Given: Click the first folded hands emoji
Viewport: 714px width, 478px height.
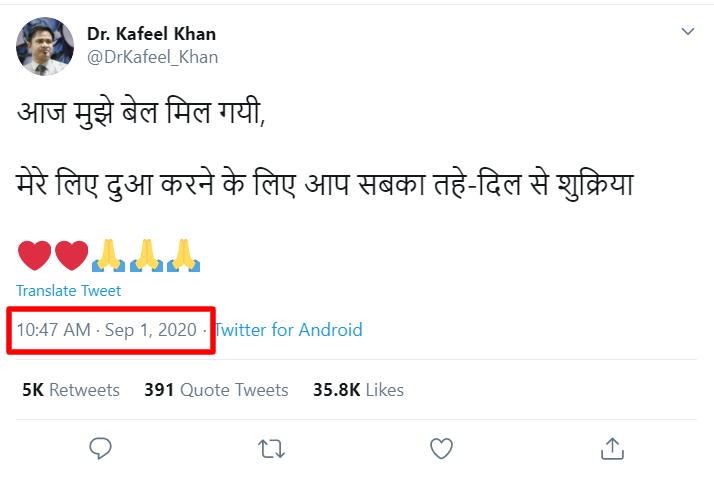Looking at the screenshot, I should click(108, 255).
